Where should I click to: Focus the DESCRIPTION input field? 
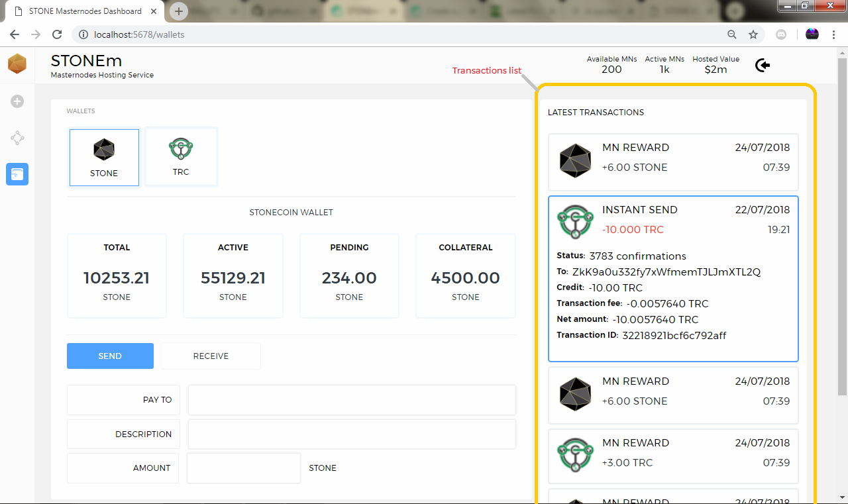click(352, 434)
